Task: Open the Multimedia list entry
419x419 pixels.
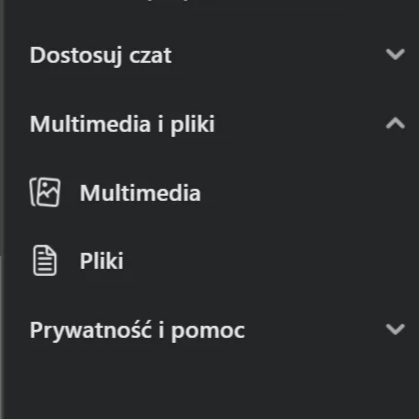Action: (x=217, y=193)
